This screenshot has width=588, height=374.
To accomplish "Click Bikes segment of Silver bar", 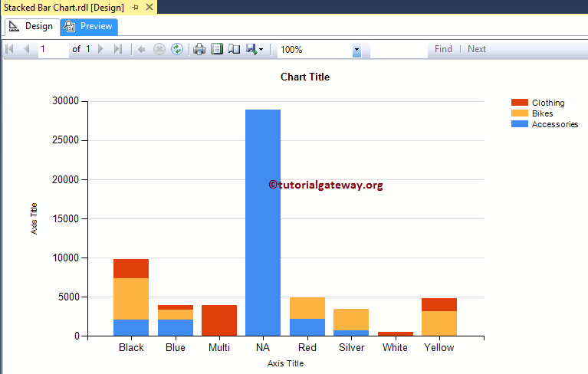I will click(x=351, y=320).
